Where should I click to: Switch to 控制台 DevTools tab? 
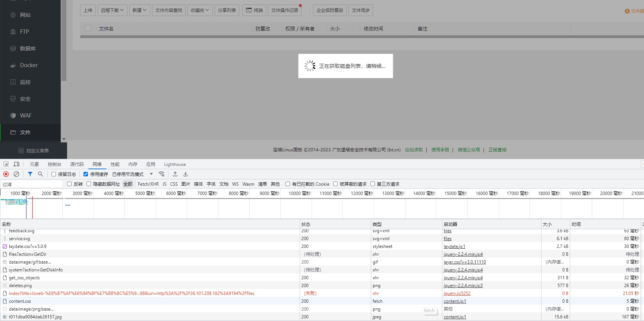(54, 164)
